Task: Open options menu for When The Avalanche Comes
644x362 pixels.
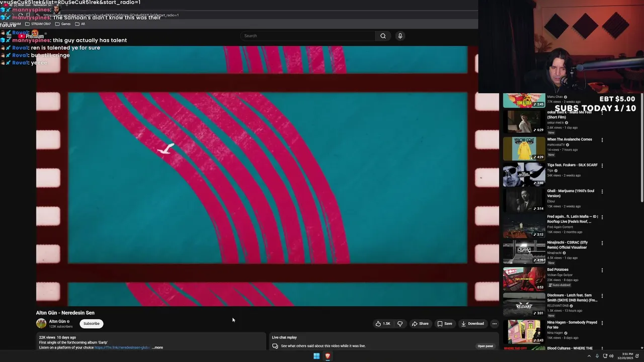Action: 602,140
